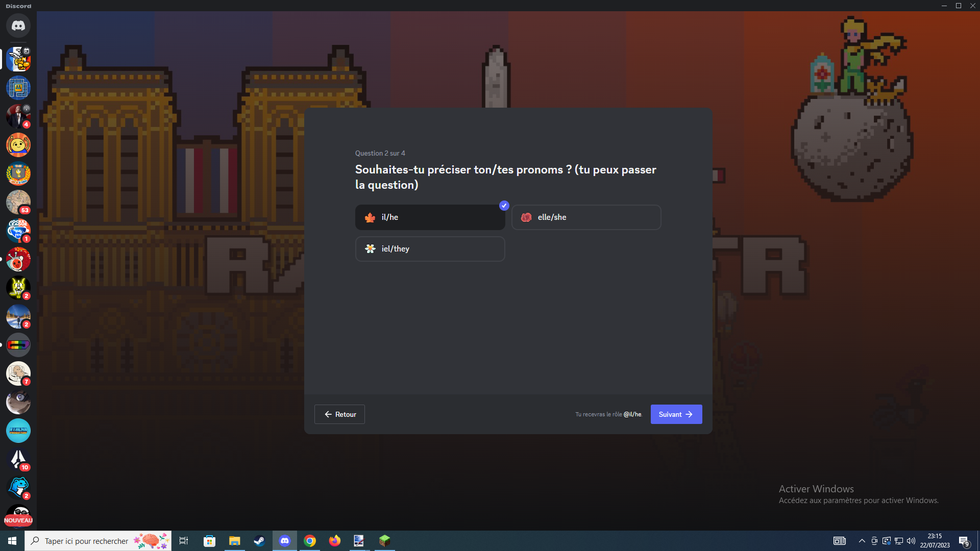Screen dimensions: 980x551
Task: Open the Taiko drum server icon
Action: [18, 259]
